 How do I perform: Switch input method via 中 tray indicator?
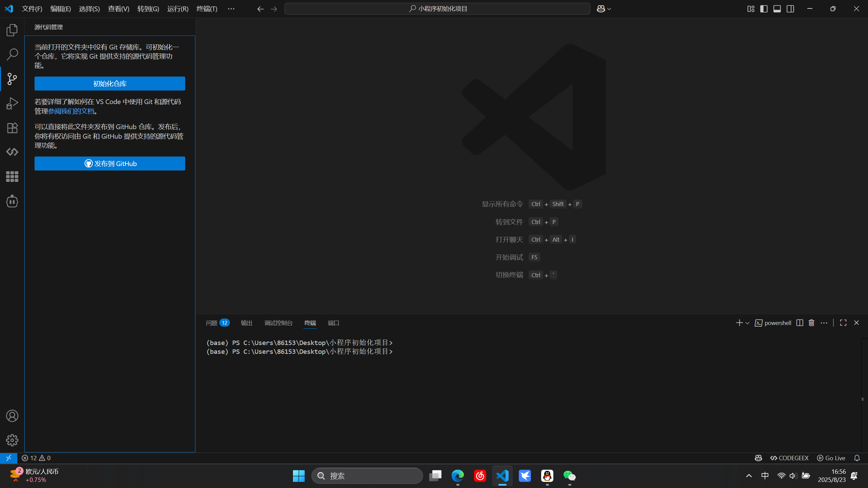[765, 476]
